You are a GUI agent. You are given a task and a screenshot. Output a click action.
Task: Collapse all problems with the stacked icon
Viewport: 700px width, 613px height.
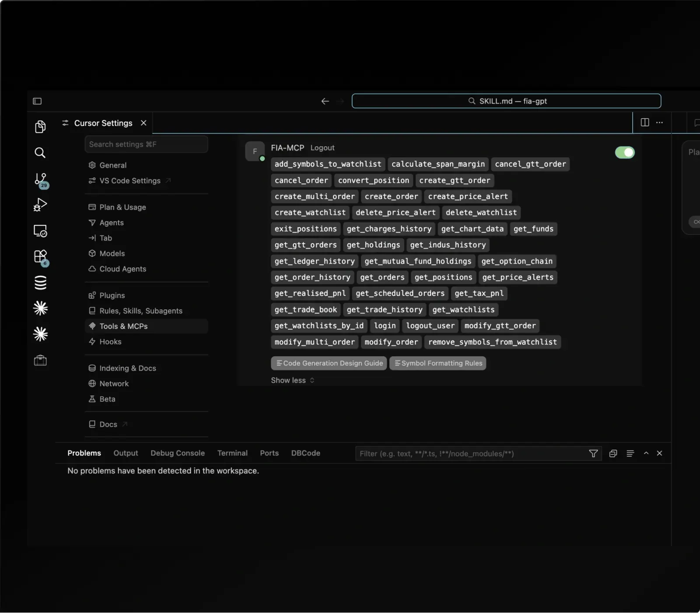pyautogui.click(x=613, y=453)
